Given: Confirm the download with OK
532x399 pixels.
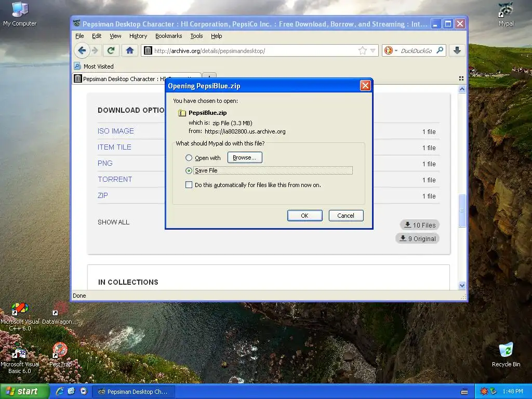Looking at the screenshot, I should 304,216.
